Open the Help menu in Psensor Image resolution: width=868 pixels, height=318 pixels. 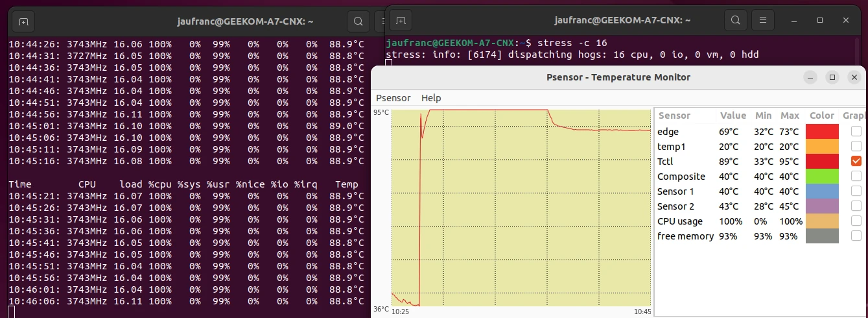(x=431, y=98)
